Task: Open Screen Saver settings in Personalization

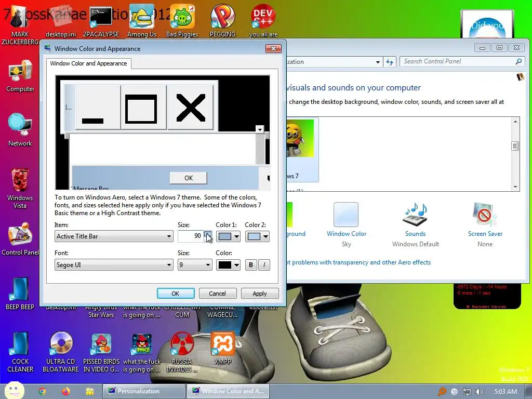Action: point(485,224)
